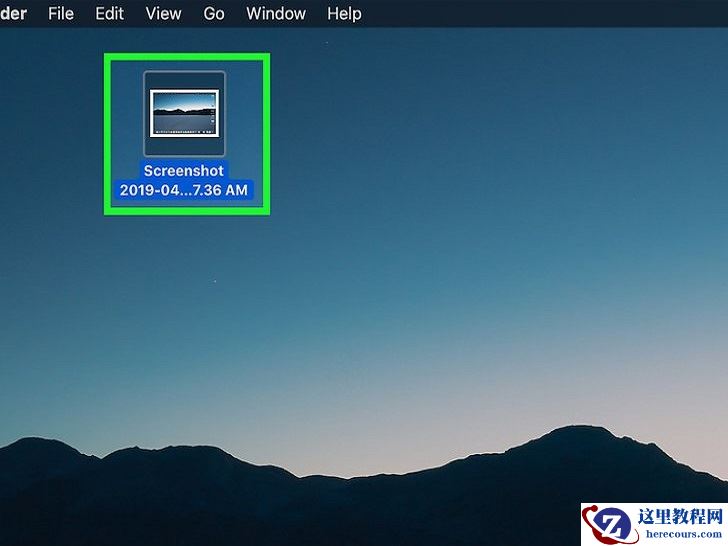Click the Screenshot 2019-04...7.36 AM filename label
Image resolution: width=728 pixels, height=546 pixels.
click(x=184, y=181)
